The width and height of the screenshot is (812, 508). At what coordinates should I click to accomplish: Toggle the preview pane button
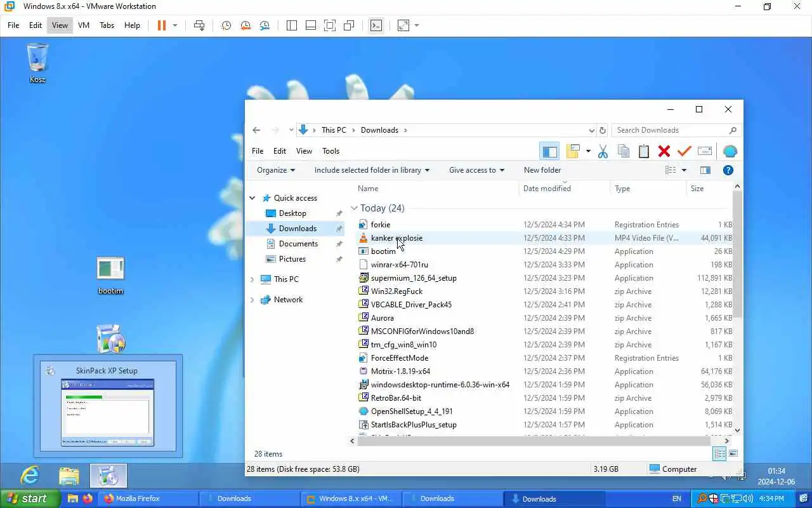tap(705, 170)
